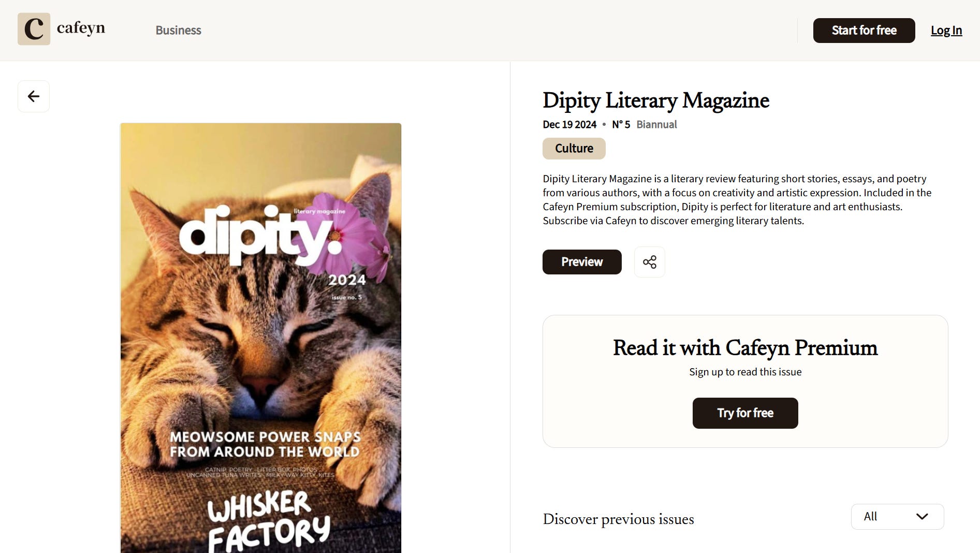Viewport: 980px width, 553px height.
Task: Click the Start for free button
Action: click(x=864, y=31)
